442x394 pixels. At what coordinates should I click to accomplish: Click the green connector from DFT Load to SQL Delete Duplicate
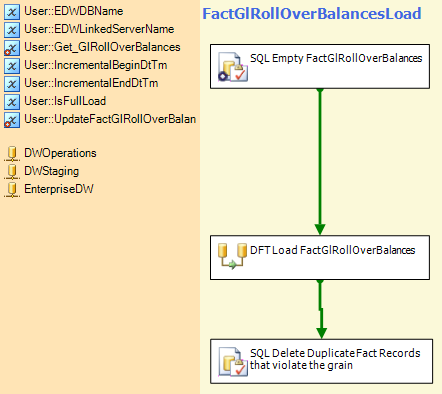click(x=320, y=309)
